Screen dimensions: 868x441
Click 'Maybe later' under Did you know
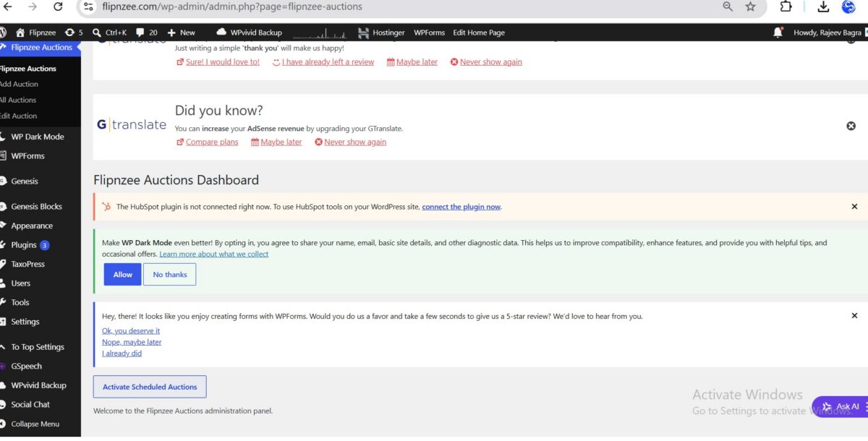pyautogui.click(x=281, y=142)
